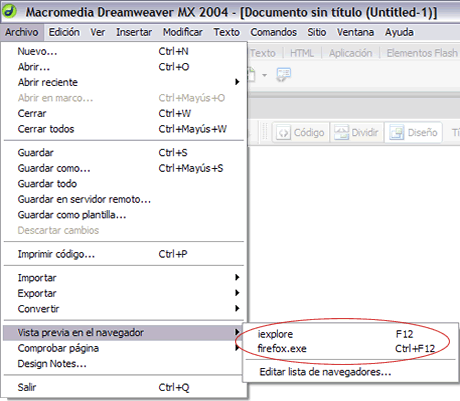Select Guardar como plantilla...
The height and width of the screenshot is (401, 460).
point(124,215)
